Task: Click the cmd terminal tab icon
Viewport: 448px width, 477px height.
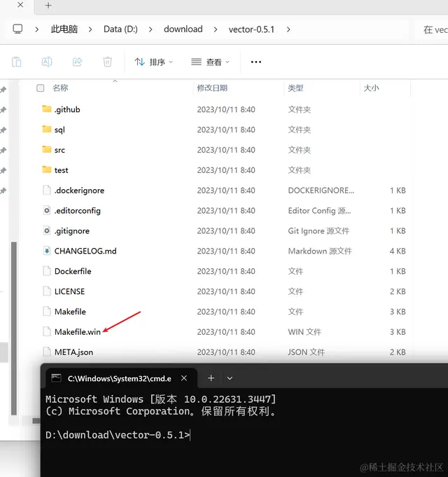Action: coord(56,378)
